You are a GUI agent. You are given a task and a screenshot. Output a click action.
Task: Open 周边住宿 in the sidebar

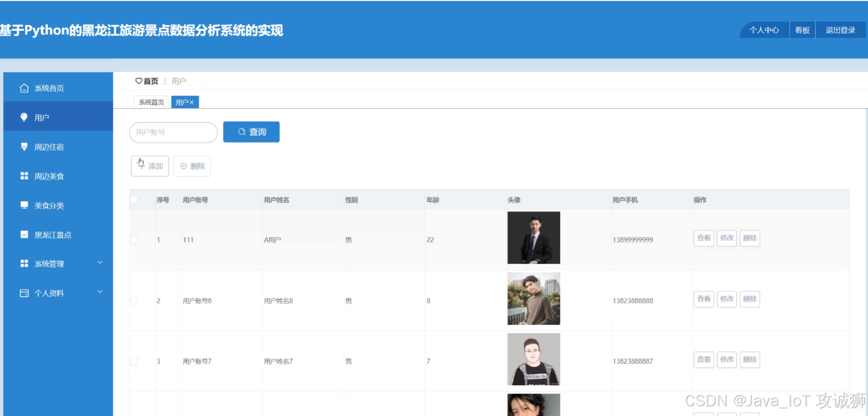coord(58,147)
